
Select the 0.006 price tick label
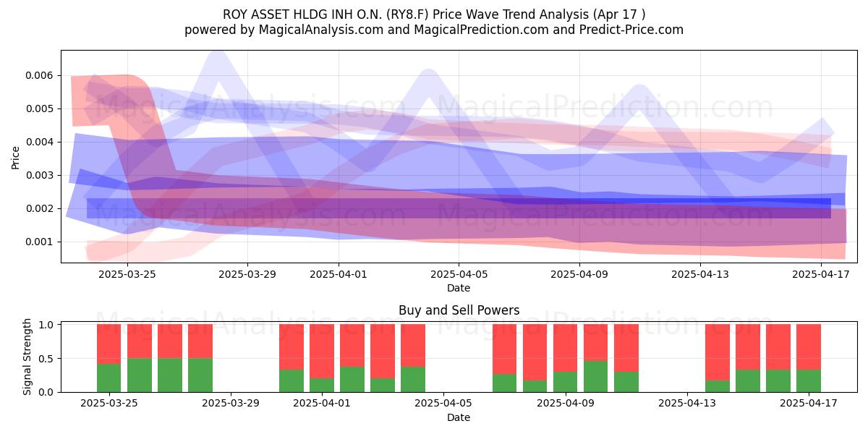click(x=40, y=75)
